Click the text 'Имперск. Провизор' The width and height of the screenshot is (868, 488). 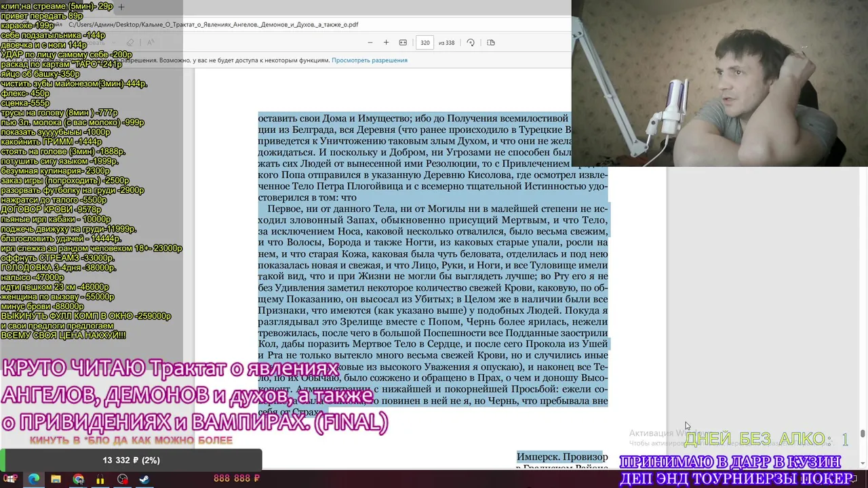tap(562, 457)
